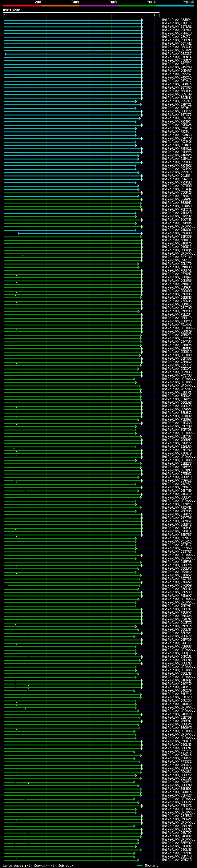Select the UniRef100_C4QWY6 label

(177, 244)
